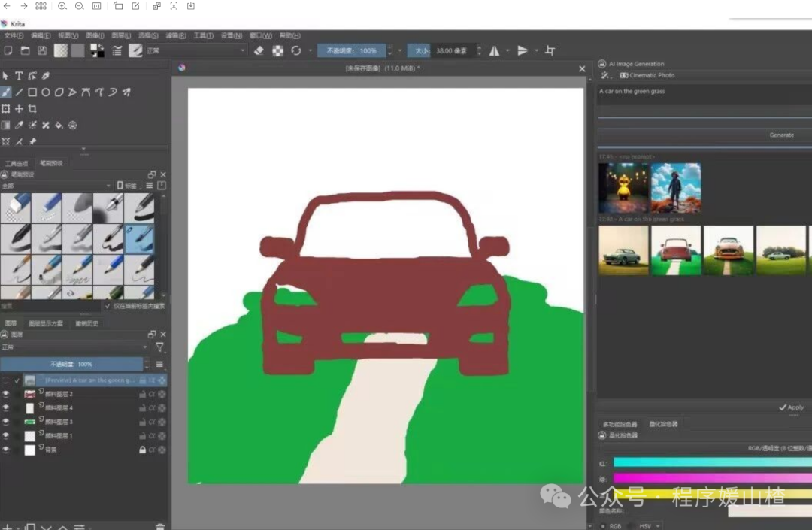The width and height of the screenshot is (812, 530).
Task: Select the red car on green thumbnail
Action: (x=676, y=250)
